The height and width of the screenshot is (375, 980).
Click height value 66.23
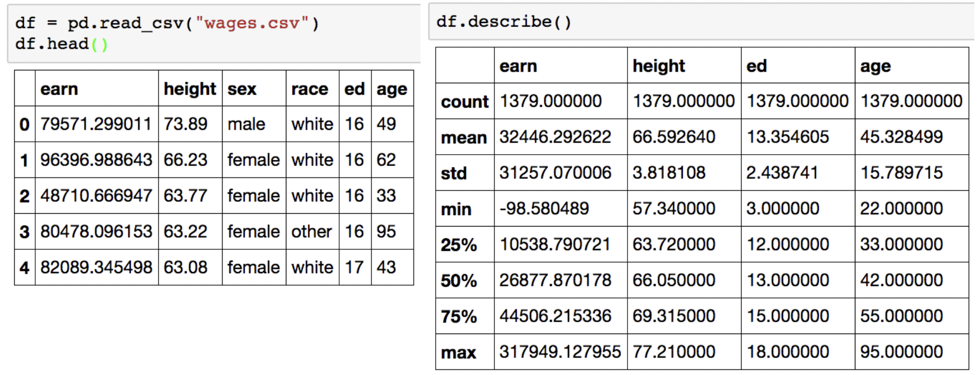(x=186, y=159)
